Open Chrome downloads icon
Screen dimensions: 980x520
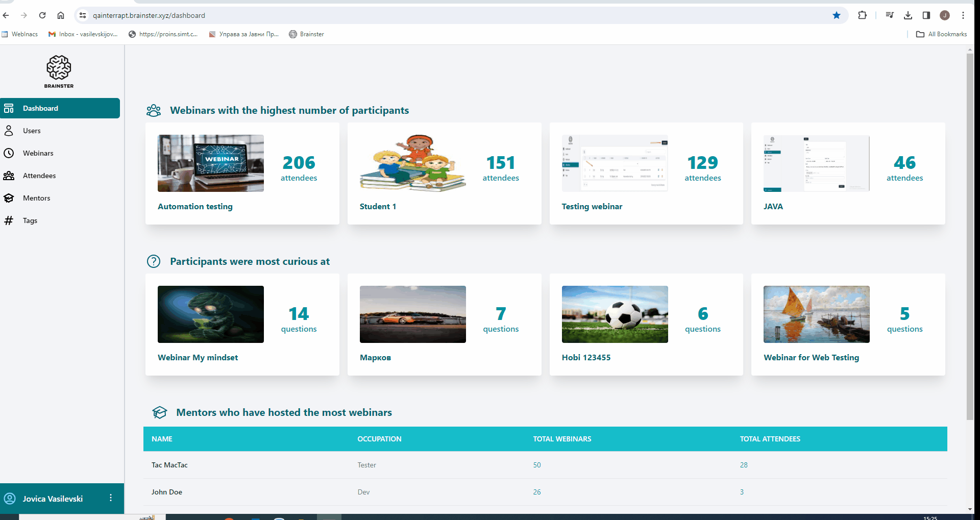908,15
